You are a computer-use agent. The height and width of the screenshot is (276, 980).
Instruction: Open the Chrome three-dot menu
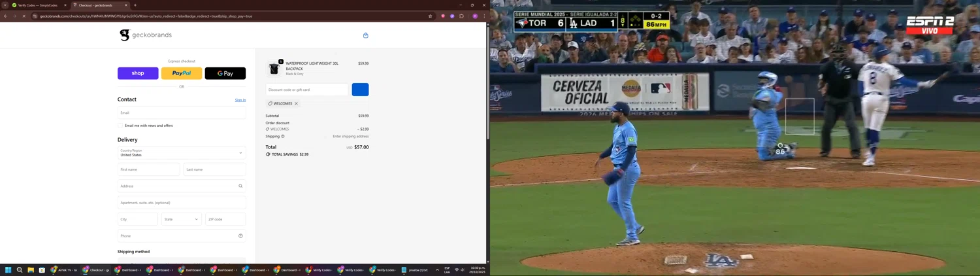click(484, 16)
